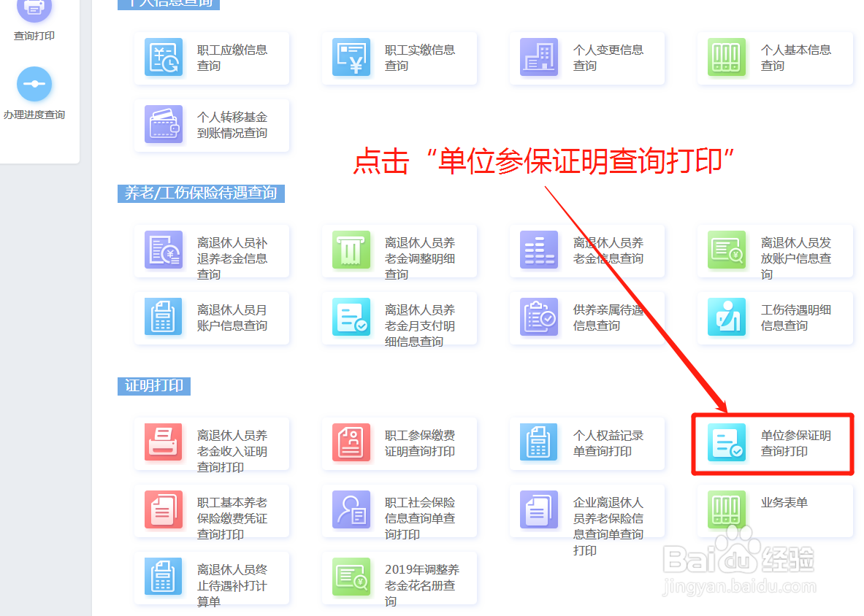The width and height of the screenshot is (864, 616).
Task: Open 个人变更信息查询 text link
Action: tap(608, 58)
